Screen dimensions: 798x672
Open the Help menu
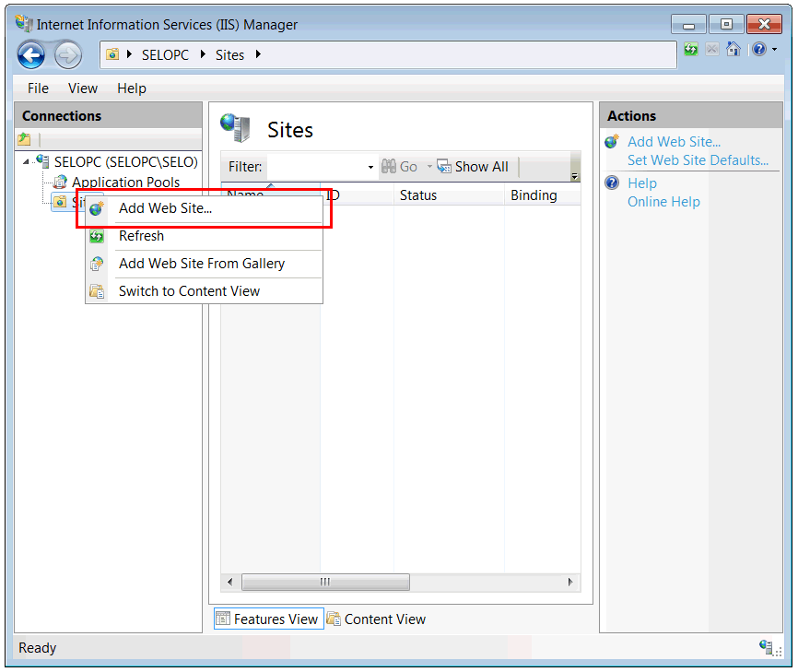[131, 88]
